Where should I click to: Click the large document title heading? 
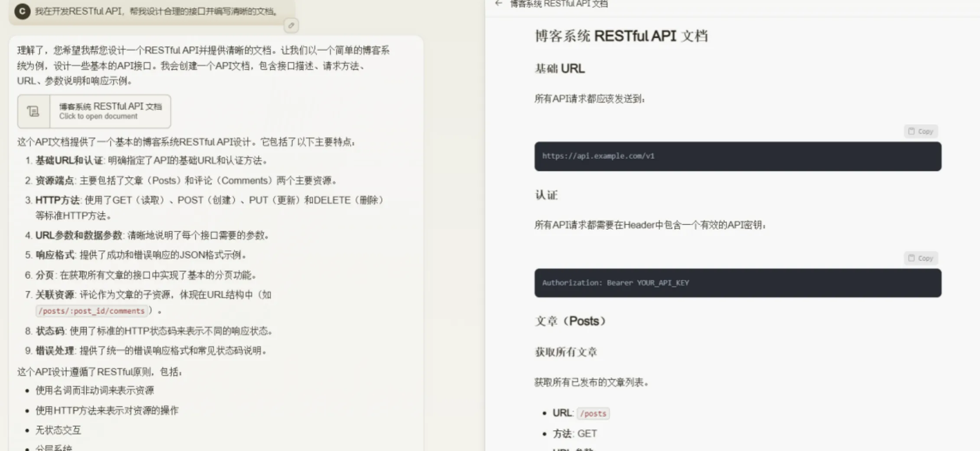pyautogui.click(x=621, y=36)
